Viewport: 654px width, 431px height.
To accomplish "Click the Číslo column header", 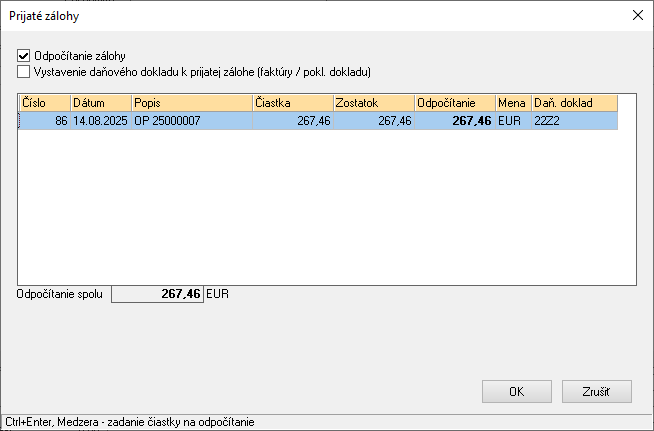I will point(44,103).
